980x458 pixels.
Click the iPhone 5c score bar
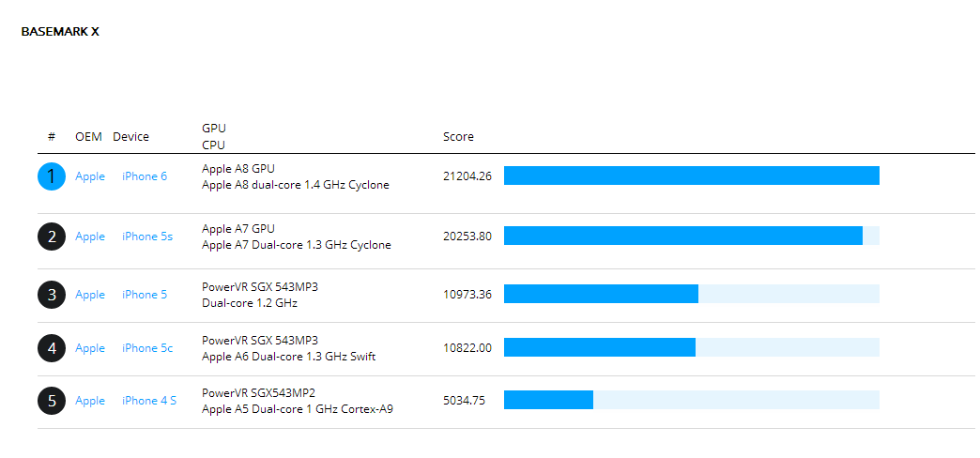click(x=691, y=347)
